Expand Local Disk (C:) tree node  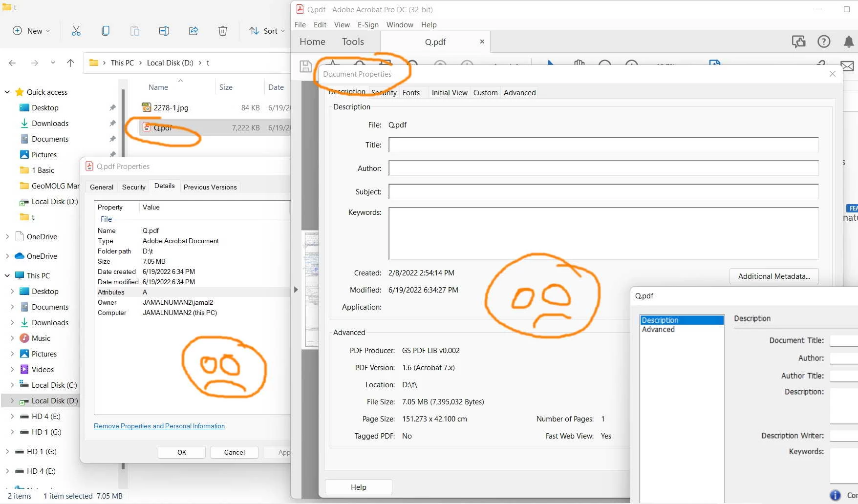pyautogui.click(x=12, y=385)
